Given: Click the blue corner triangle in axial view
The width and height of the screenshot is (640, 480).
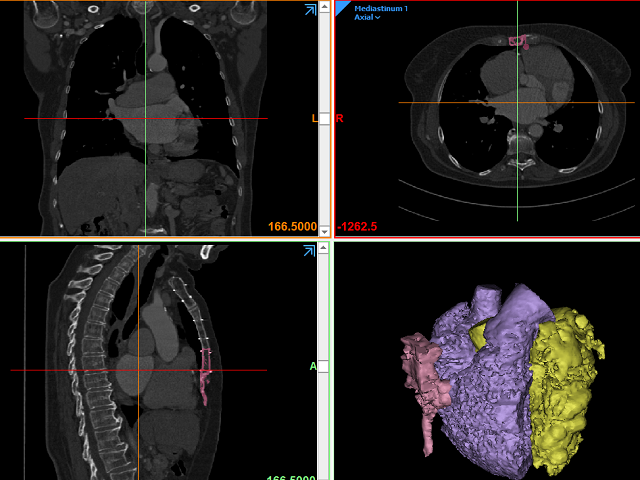Looking at the screenshot, I should [x=342, y=8].
